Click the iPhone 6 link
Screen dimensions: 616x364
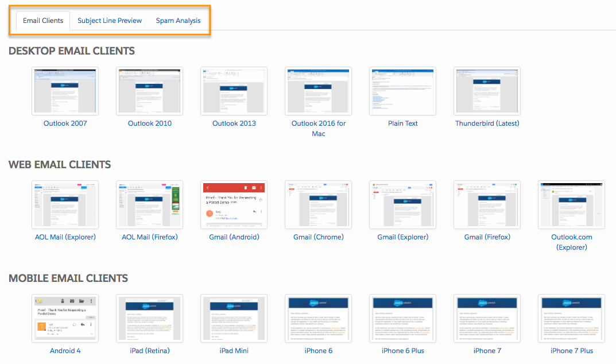coord(318,351)
